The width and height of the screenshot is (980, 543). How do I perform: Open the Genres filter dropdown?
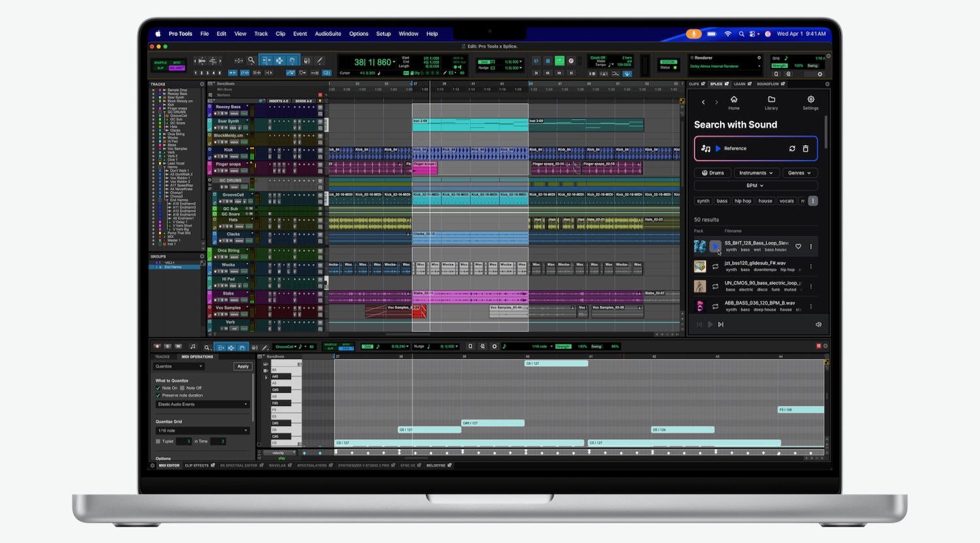pos(799,173)
